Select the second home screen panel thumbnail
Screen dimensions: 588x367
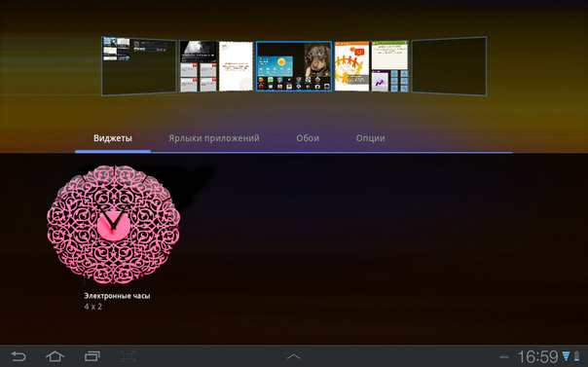pyautogui.click(x=216, y=66)
